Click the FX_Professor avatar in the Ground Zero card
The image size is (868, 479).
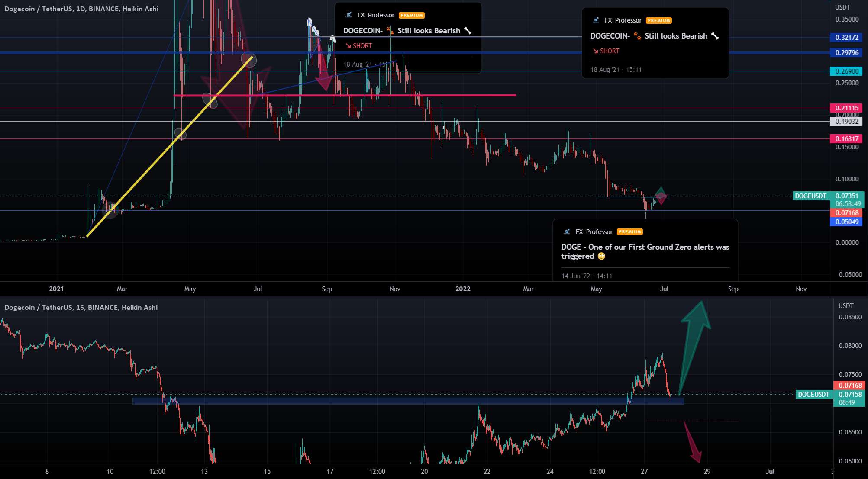pyautogui.click(x=567, y=232)
